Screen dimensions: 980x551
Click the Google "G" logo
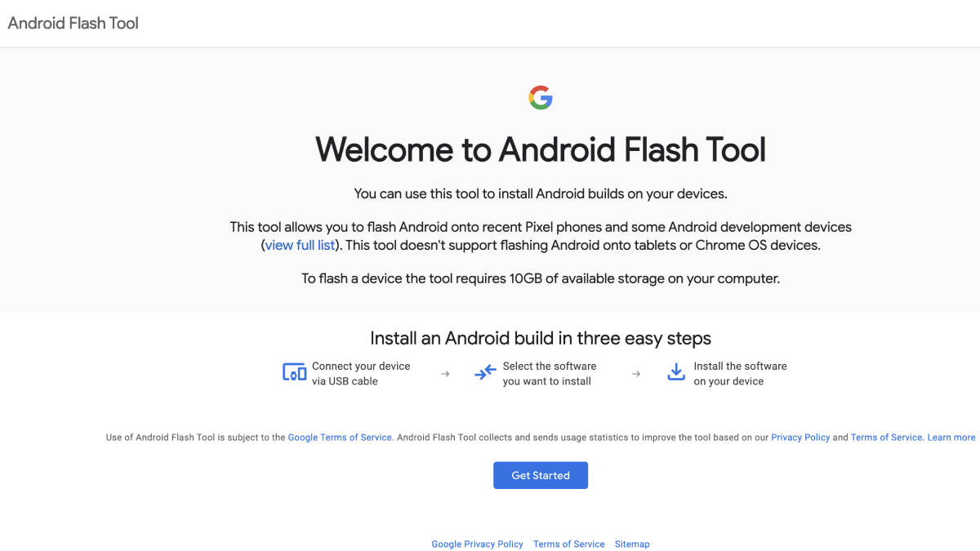click(541, 96)
